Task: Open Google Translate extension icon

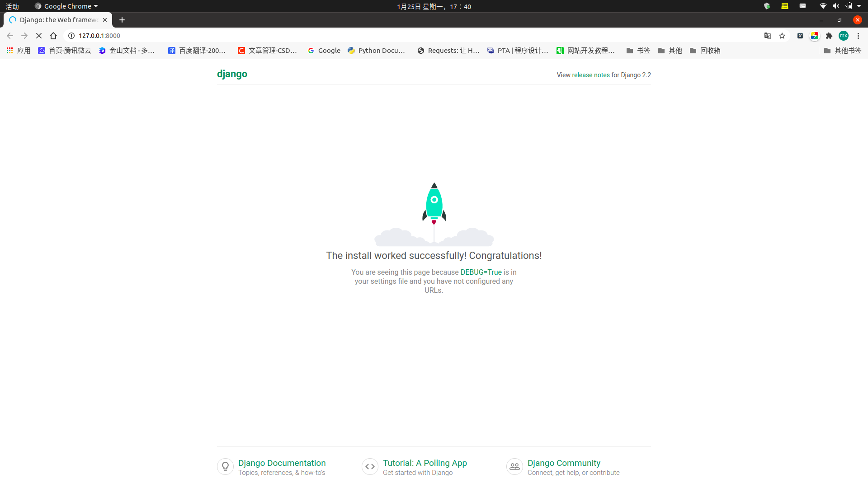Action: [767, 36]
